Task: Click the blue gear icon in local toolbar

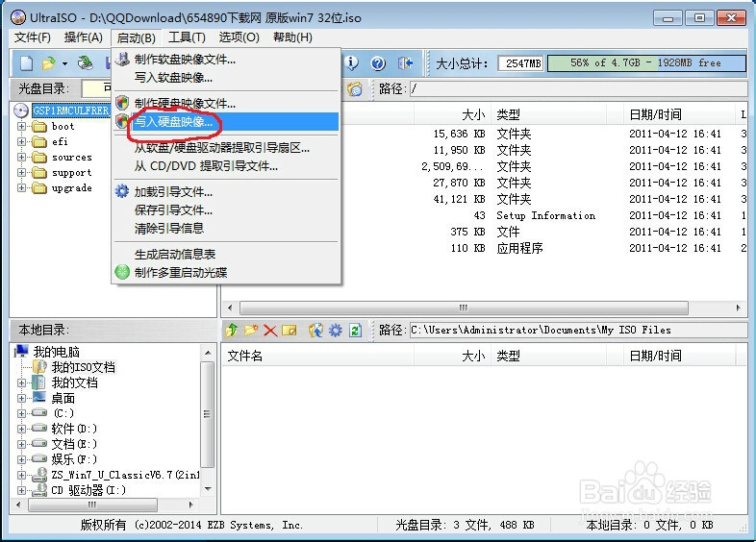Action: coord(336,330)
